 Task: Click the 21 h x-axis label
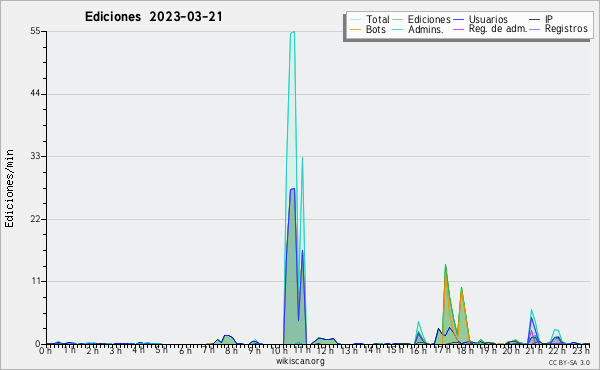point(534,350)
